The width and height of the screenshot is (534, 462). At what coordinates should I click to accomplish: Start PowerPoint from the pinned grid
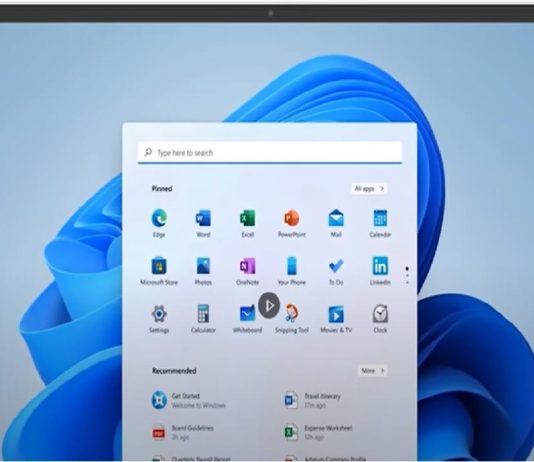point(292,218)
